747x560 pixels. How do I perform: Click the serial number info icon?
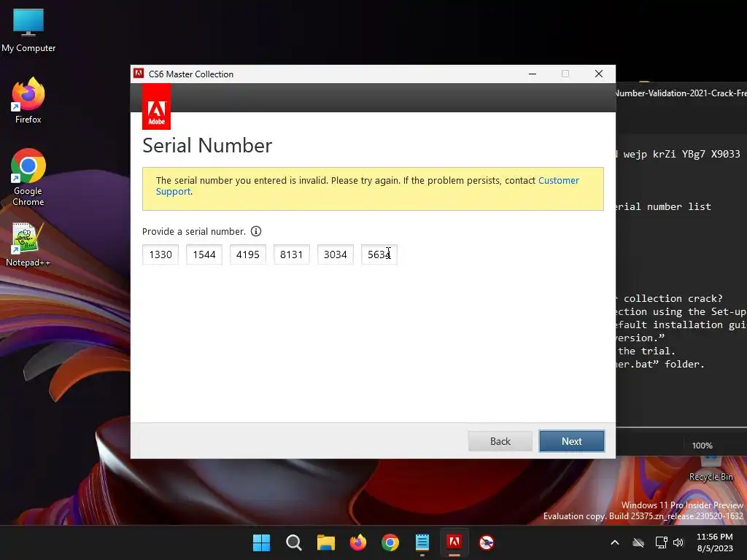tap(256, 231)
